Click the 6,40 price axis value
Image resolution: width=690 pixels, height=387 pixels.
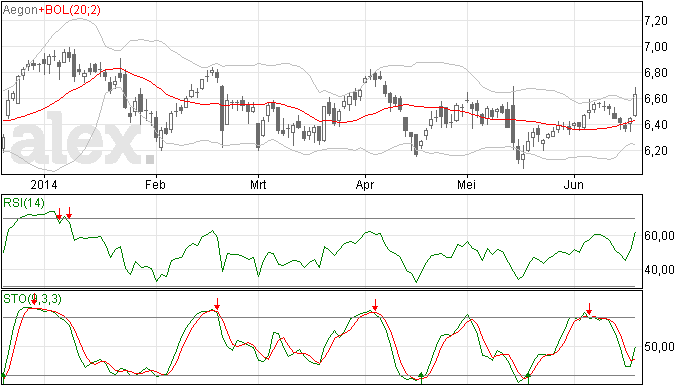tap(656, 125)
